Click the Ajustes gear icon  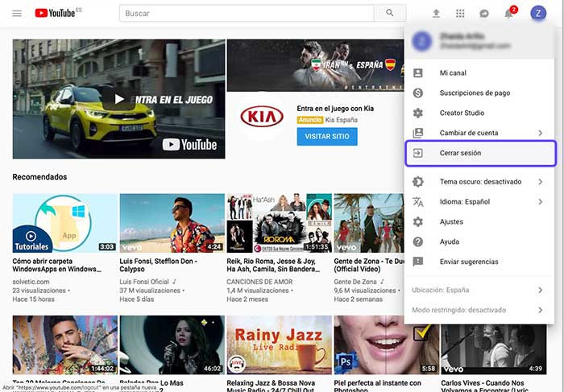418,221
